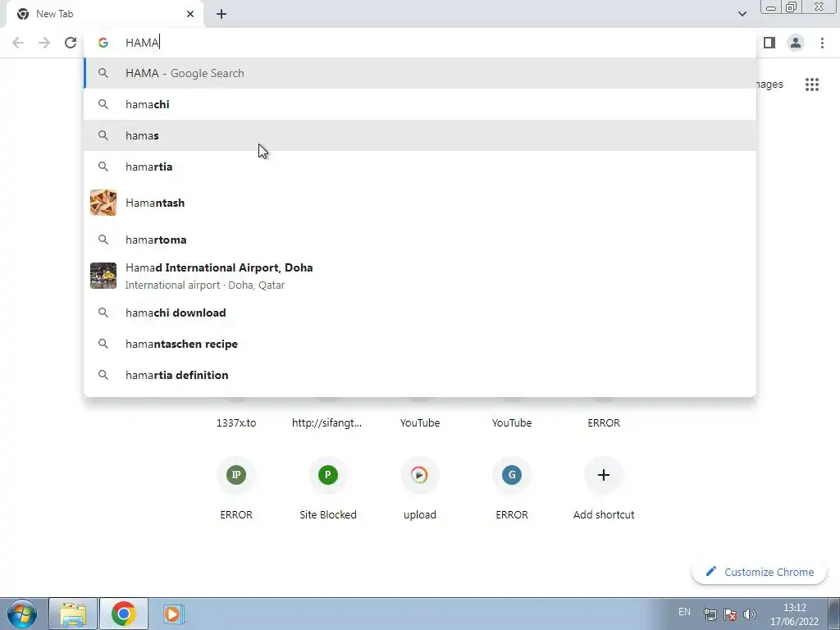This screenshot has height=630, width=840.
Task: Choose the hamartoma suggestion
Action: [x=420, y=240]
